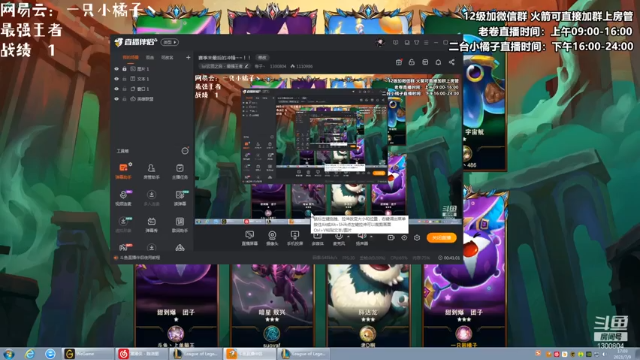The image size is (640, 360).
Task: Click the orange 关闭直播 stop stream button
Action: click(x=441, y=238)
